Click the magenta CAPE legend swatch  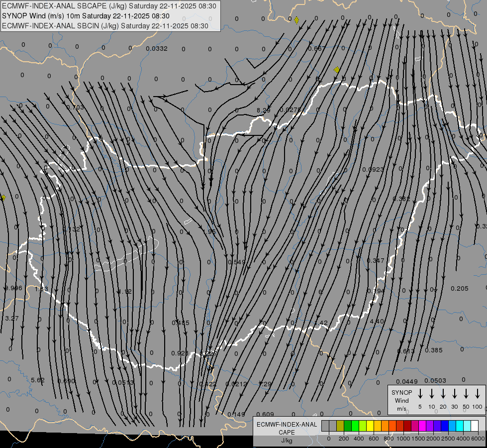tap(422, 426)
